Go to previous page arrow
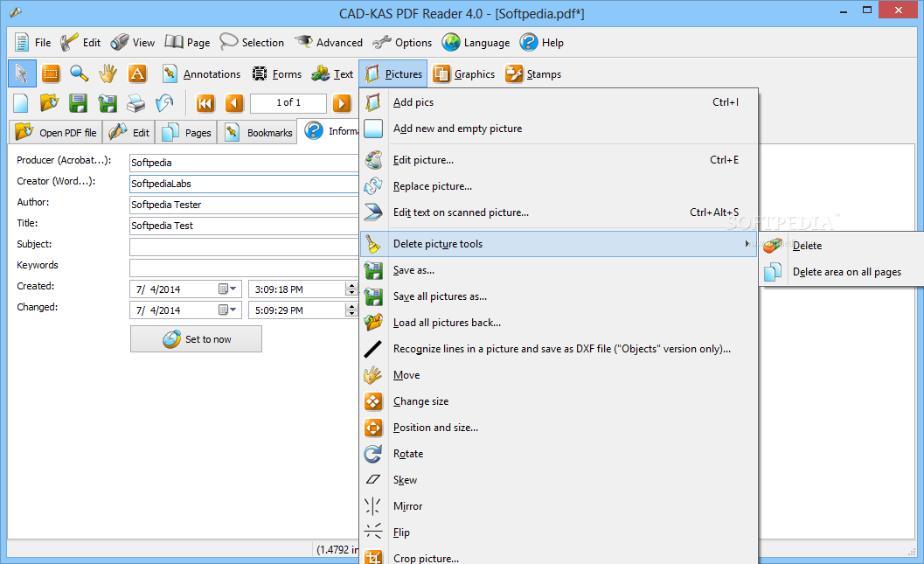The image size is (924, 564). click(x=234, y=103)
